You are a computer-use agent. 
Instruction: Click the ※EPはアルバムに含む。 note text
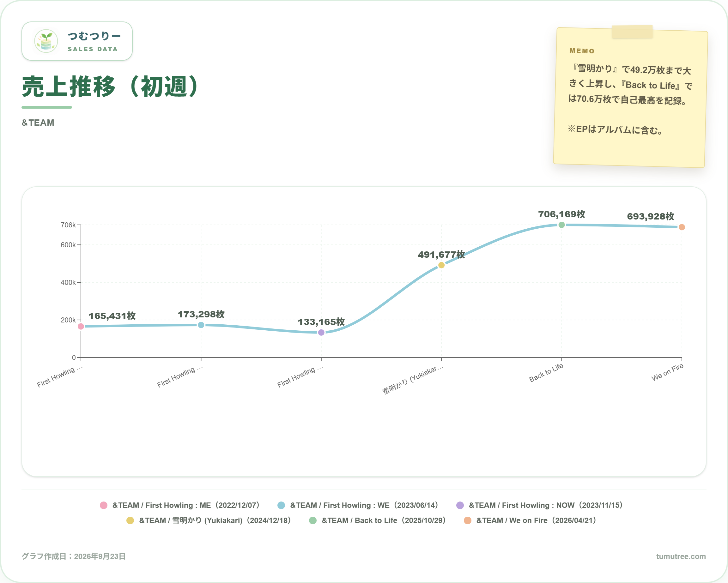pyautogui.click(x=615, y=129)
